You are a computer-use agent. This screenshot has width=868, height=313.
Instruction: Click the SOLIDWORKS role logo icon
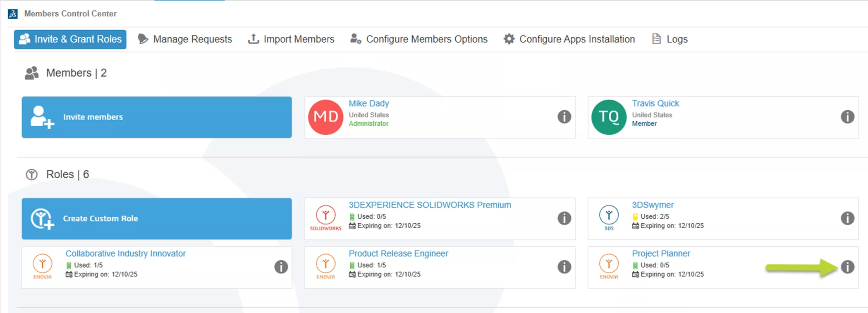click(326, 217)
